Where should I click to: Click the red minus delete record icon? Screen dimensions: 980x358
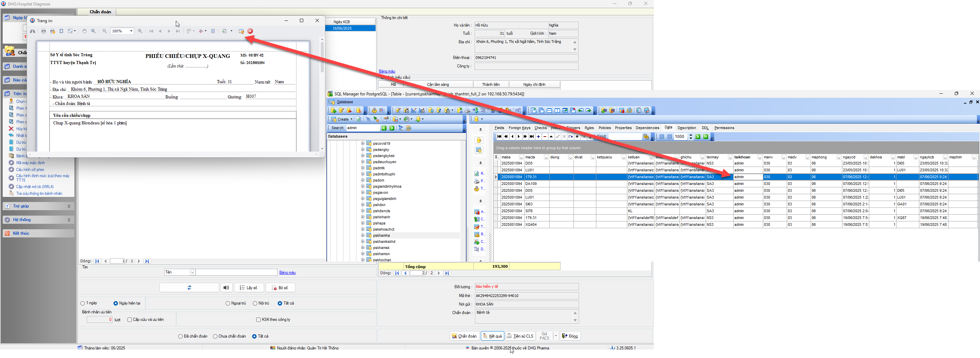(x=545, y=137)
